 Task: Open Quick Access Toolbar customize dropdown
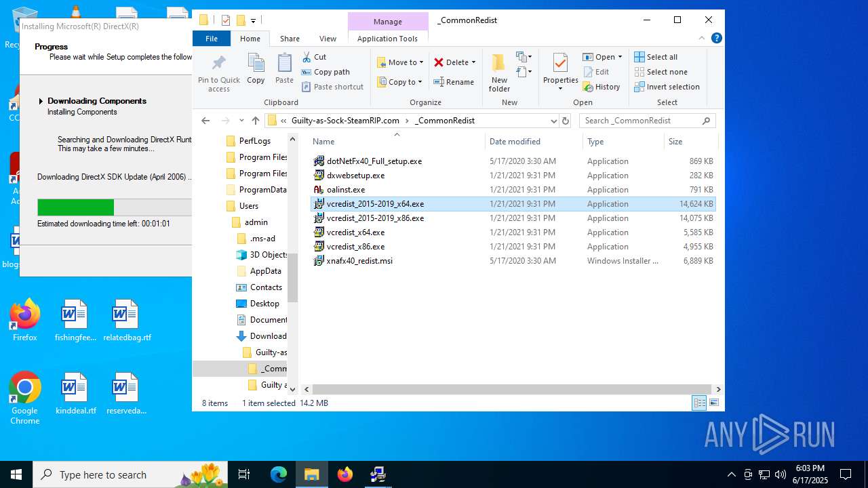point(254,20)
